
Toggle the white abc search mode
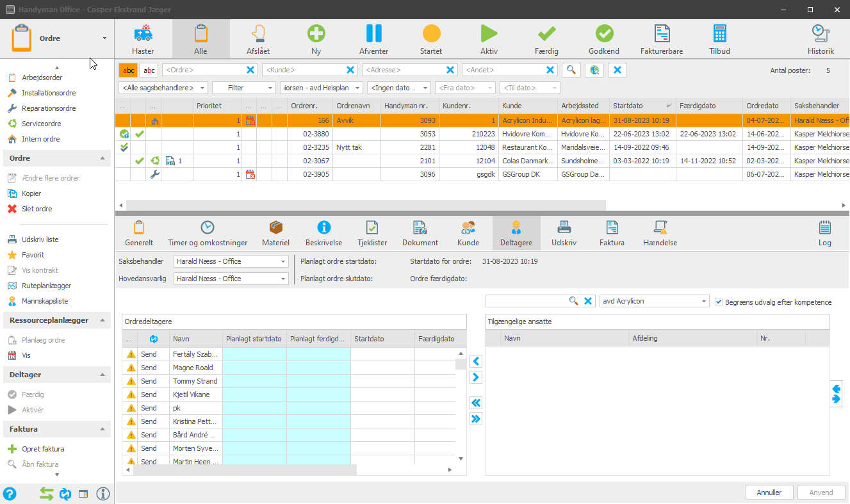pos(149,70)
